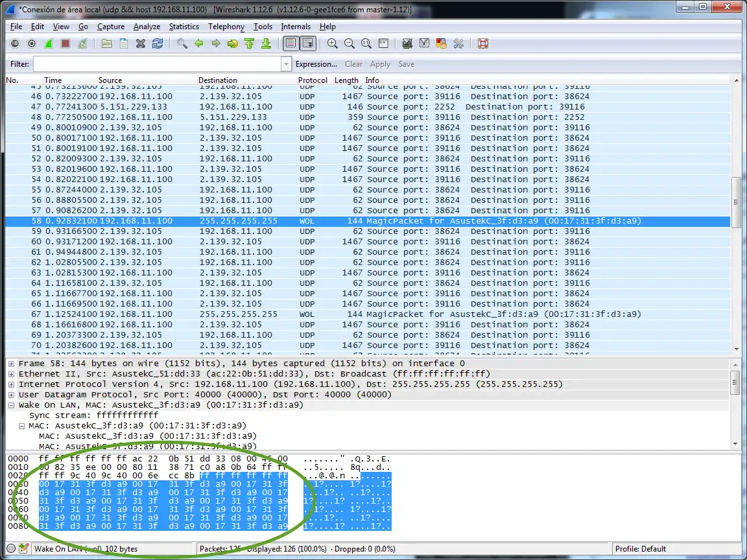Stop the running capture (red square)
The width and height of the screenshot is (747, 560).
(65, 44)
